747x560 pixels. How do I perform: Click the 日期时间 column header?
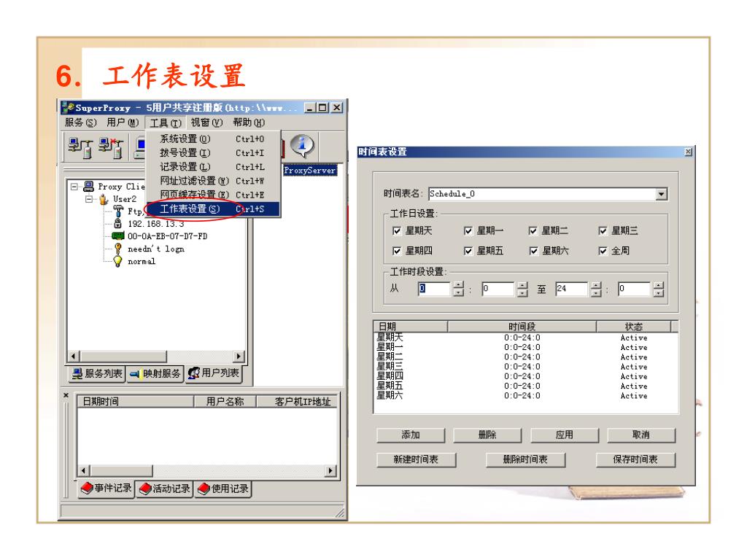(135, 402)
